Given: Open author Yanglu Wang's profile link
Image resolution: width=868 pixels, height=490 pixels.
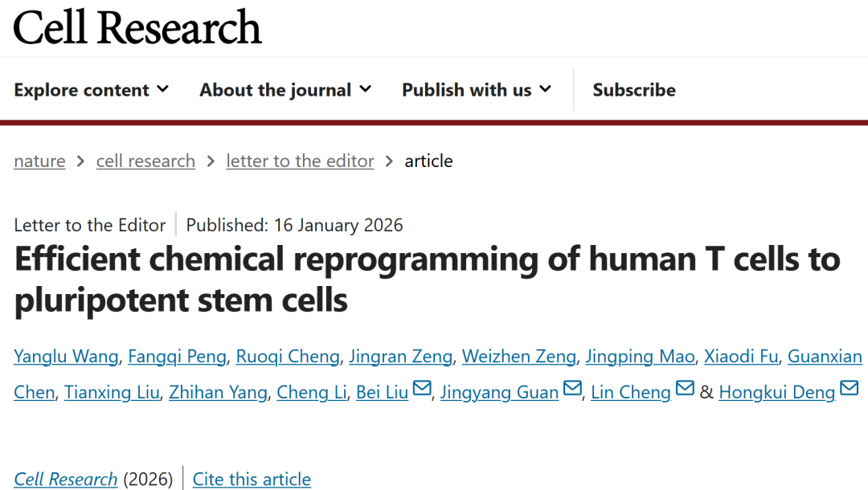Looking at the screenshot, I should 66,357.
